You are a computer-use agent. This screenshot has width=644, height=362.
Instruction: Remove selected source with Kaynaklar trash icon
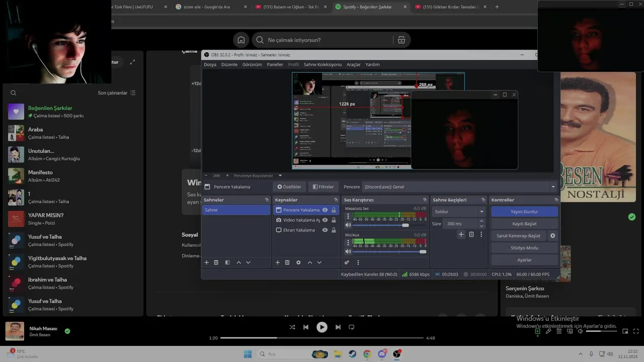[287, 262]
